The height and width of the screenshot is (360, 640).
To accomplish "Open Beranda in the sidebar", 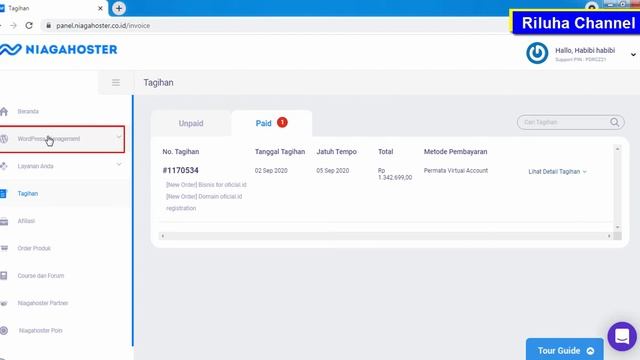I will pyautogui.click(x=28, y=111).
